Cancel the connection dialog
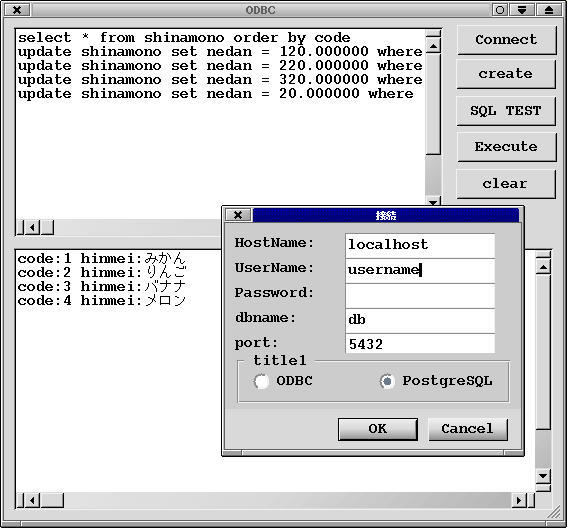Image resolution: width=567 pixels, height=528 pixels. [x=468, y=429]
